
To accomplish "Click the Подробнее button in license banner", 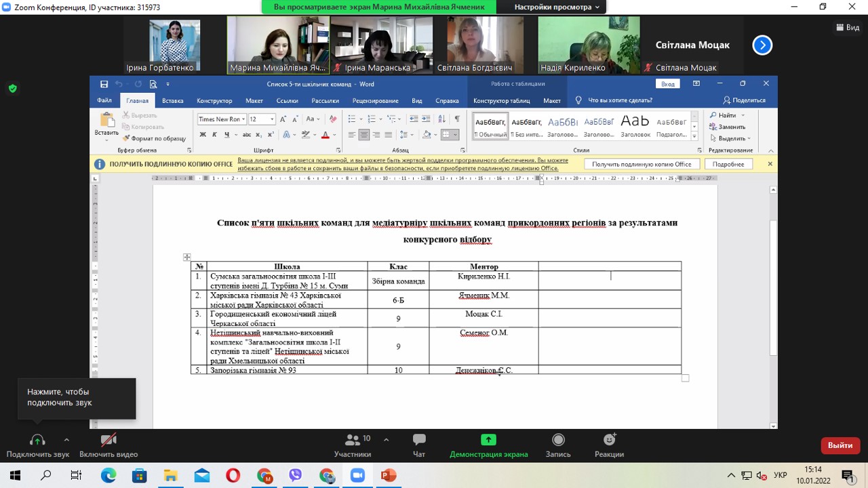I will click(728, 164).
